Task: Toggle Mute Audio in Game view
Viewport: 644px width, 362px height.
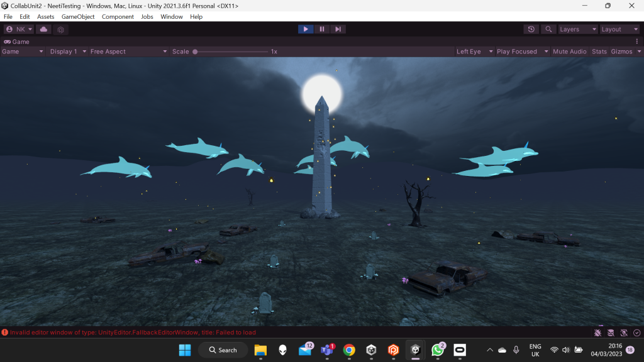Action: tap(569, 52)
